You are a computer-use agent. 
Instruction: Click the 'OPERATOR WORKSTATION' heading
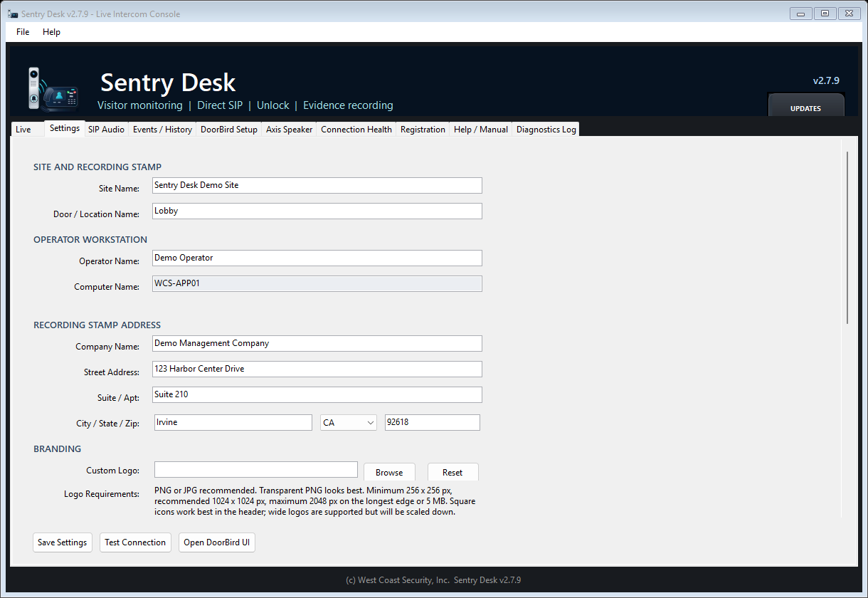click(90, 239)
